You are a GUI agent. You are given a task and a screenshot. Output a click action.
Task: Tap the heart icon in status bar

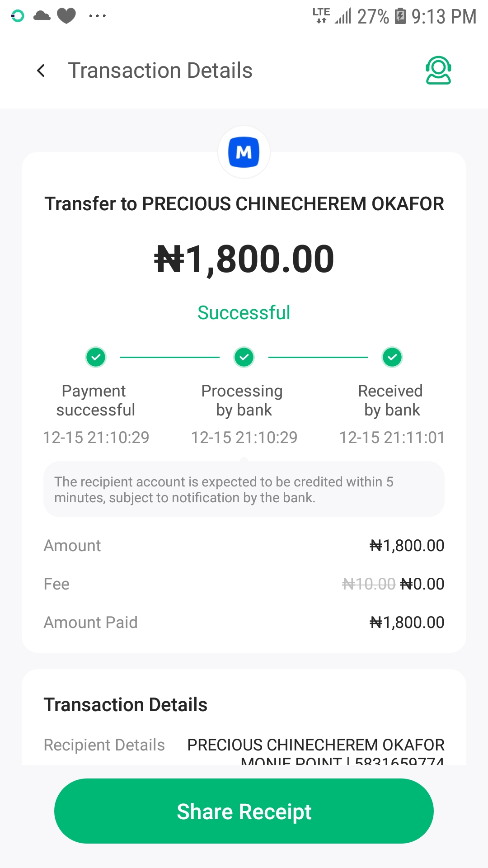[66, 16]
